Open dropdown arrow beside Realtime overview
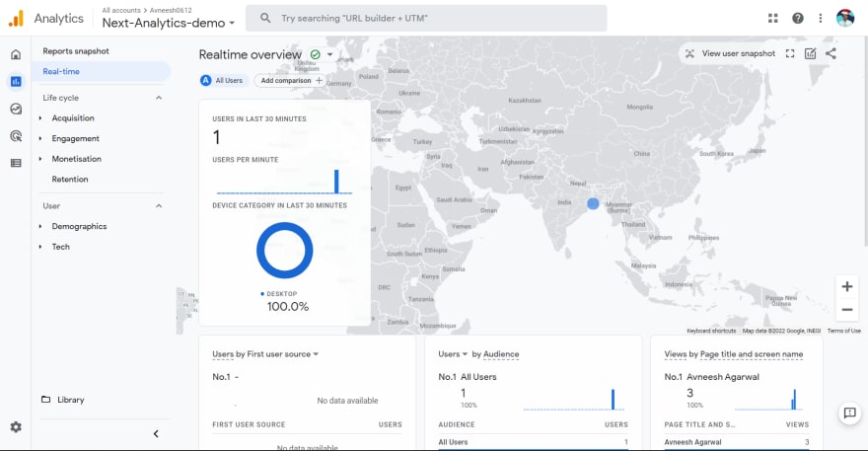868x451 pixels. [329, 54]
